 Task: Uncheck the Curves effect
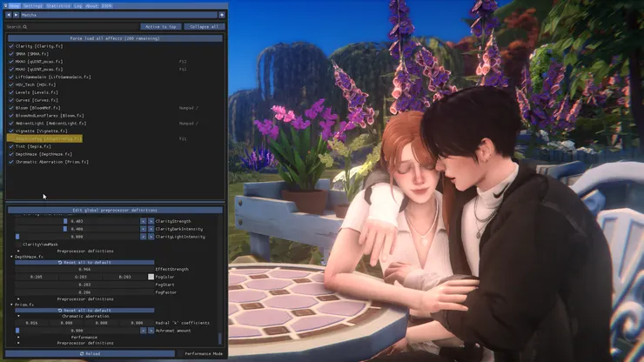pyautogui.click(x=11, y=100)
